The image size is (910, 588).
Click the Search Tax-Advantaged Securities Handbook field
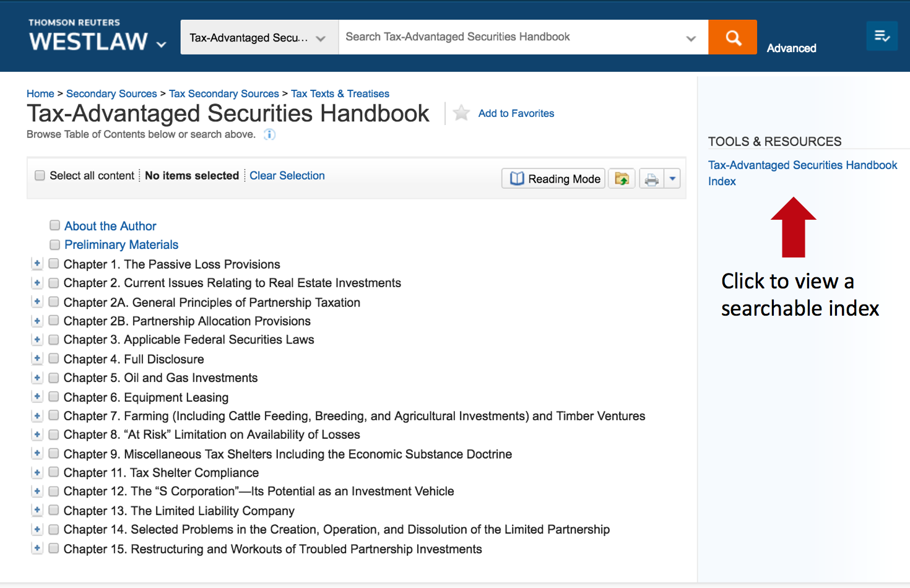pyautogui.click(x=511, y=37)
